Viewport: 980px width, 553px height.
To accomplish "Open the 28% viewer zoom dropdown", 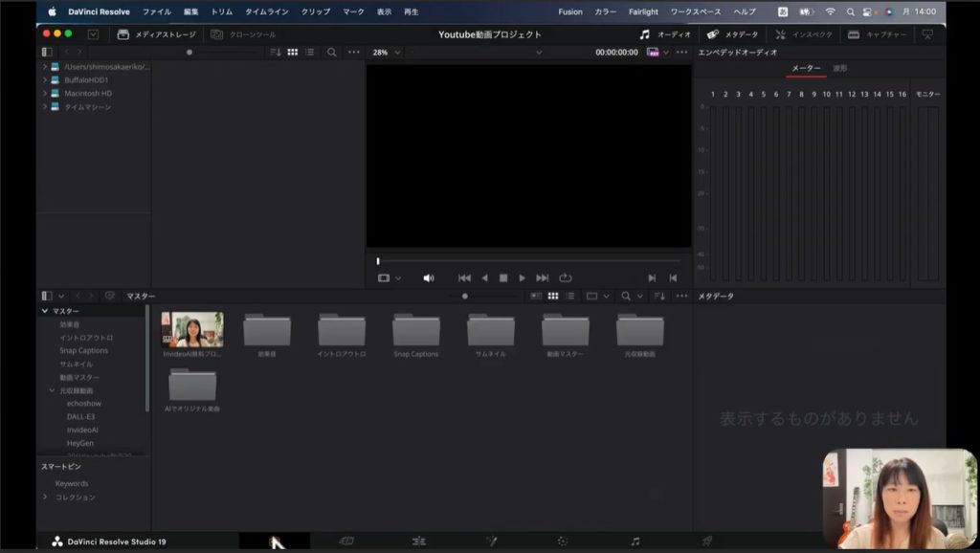I will (x=386, y=52).
